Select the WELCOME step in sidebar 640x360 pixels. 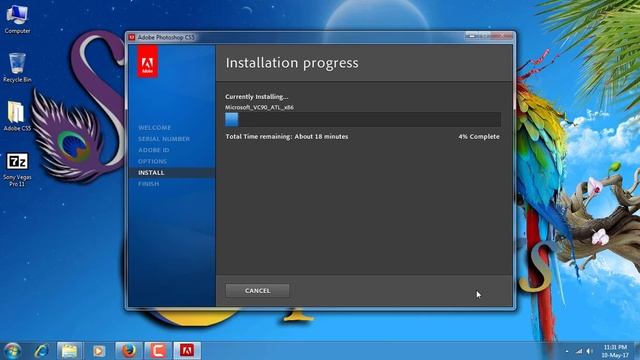click(x=154, y=128)
